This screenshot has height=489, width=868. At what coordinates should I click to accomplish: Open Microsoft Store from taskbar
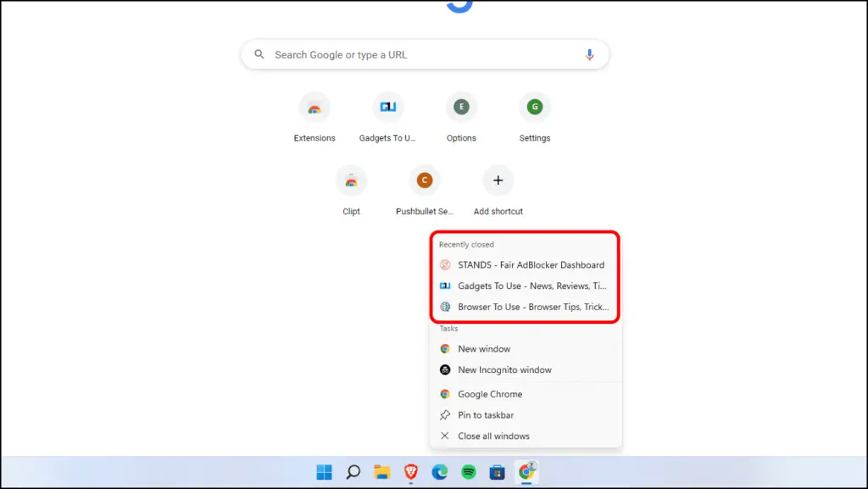point(497,472)
